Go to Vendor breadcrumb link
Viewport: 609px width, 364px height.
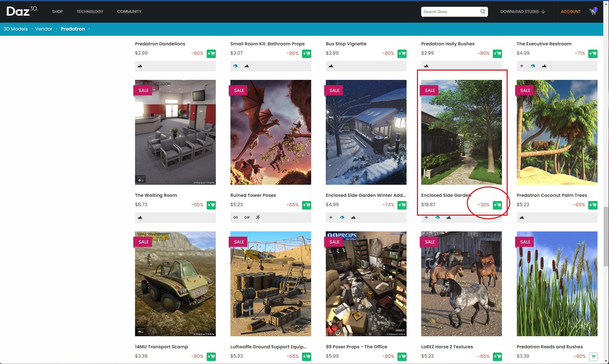44,29
